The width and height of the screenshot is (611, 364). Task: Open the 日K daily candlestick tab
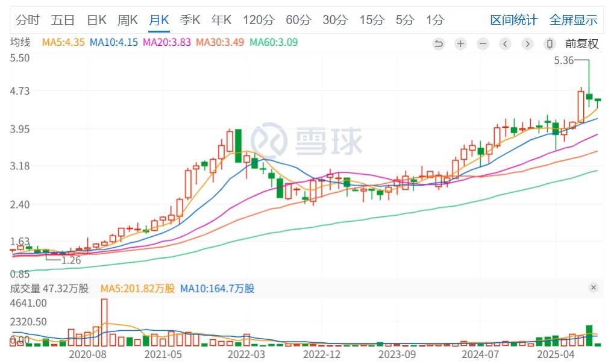[96, 20]
